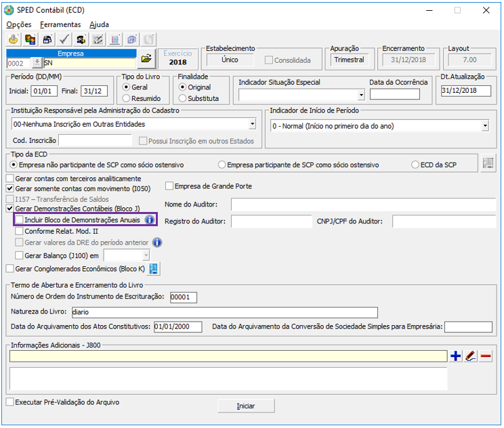The width and height of the screenshot is (504, 428).
Task: Click the open folder icon beside Empresa
Action: pyautogui.click(x=146, y=60)
